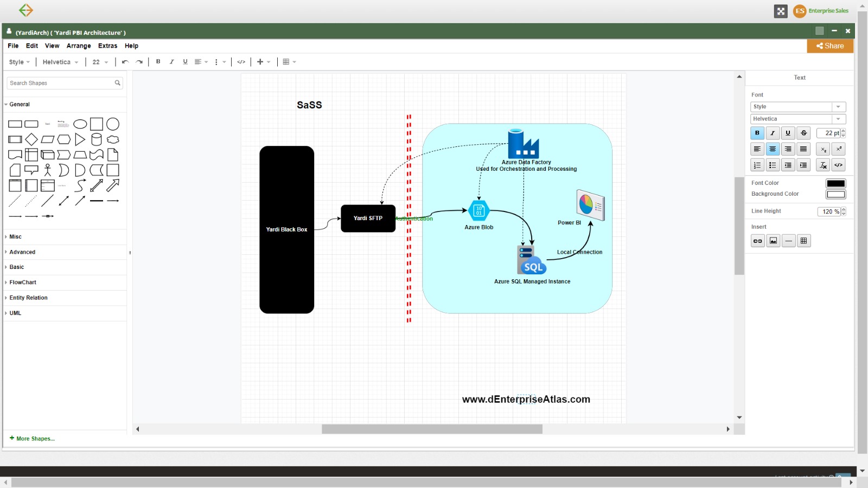Toggle Strikethrough in the Text panel

pos(804,133)
